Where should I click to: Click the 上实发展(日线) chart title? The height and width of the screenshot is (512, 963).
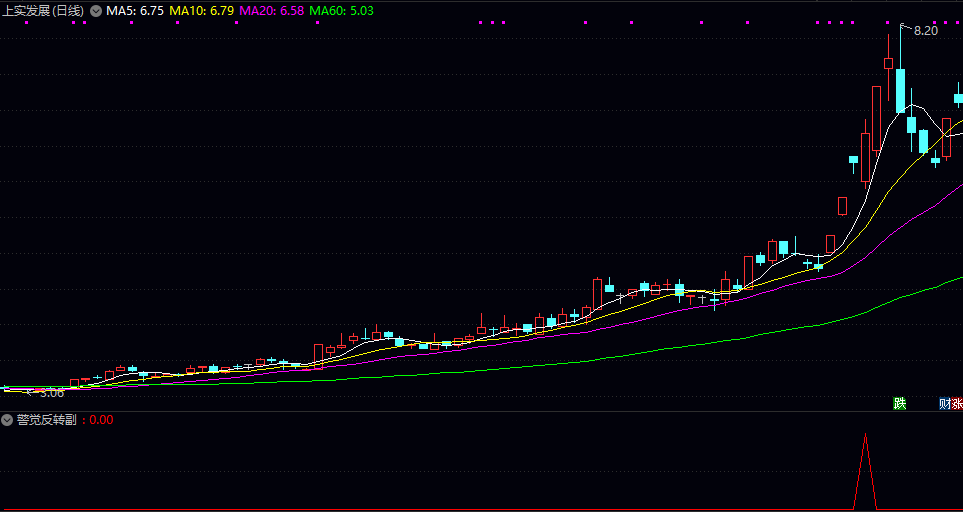pyautogui.click(x=44, y=10)
